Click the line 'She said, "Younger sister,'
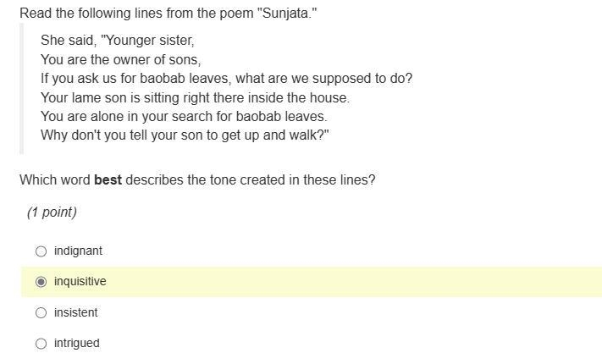 tap(118, 41)
